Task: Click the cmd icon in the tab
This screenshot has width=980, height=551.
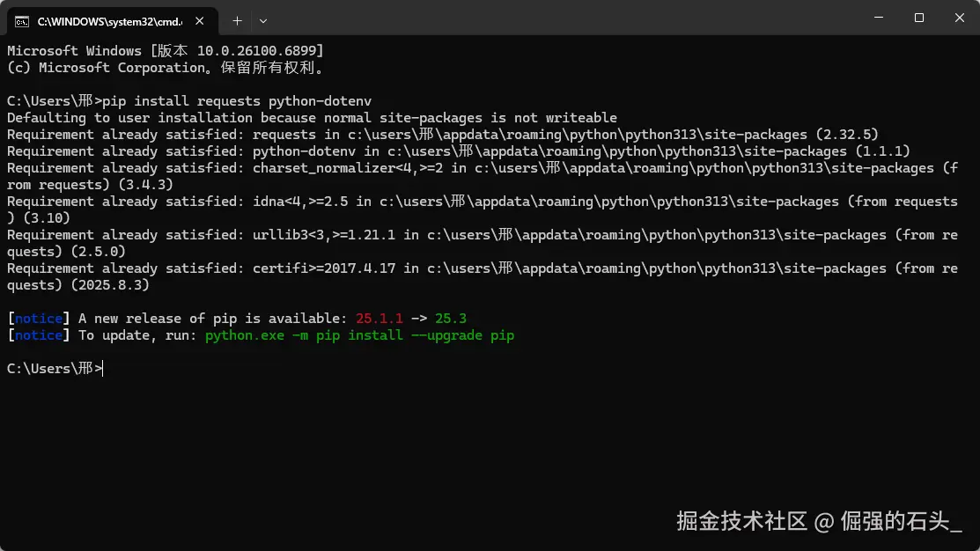Action: (22, 20)
